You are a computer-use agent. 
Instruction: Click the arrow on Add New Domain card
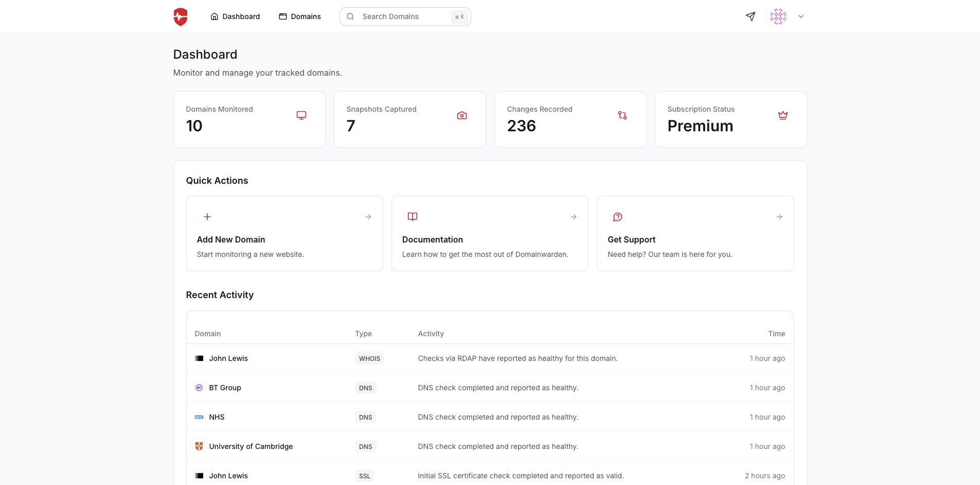[x=368, y=217]
